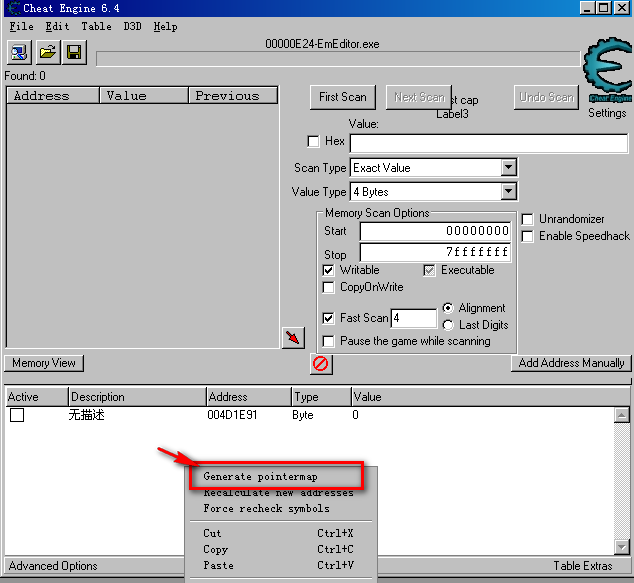The height and width of the screenshot is (583, 634).
Task: Click the Active column header
Action: tap(36, 397)
